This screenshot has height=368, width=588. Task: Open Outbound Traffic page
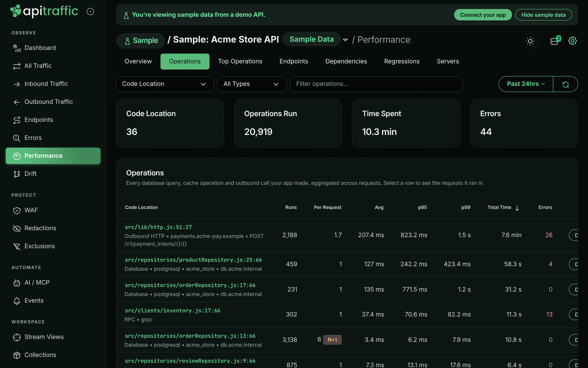[53, 102]
